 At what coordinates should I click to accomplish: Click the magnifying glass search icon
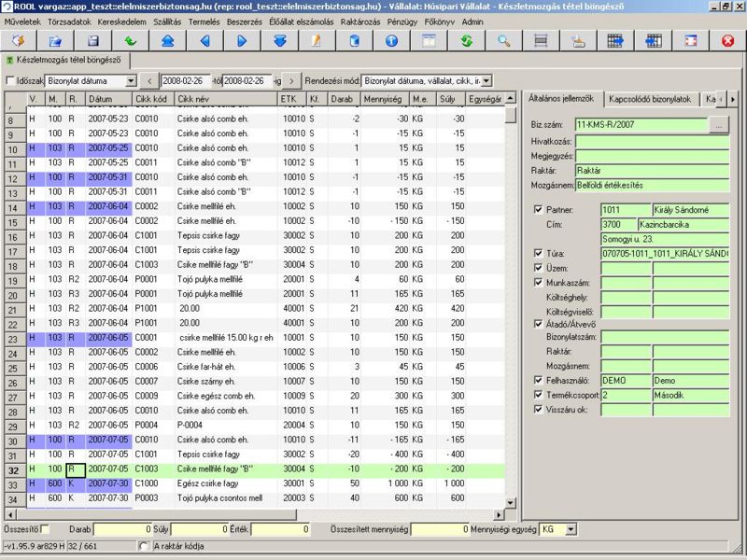[x=503, y=41]
